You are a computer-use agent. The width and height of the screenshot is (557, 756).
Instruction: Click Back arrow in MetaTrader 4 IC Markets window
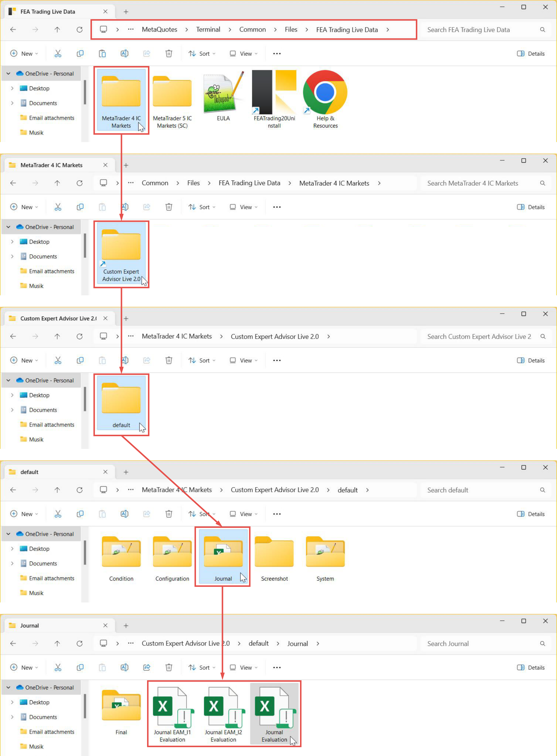tap(13, 183)
